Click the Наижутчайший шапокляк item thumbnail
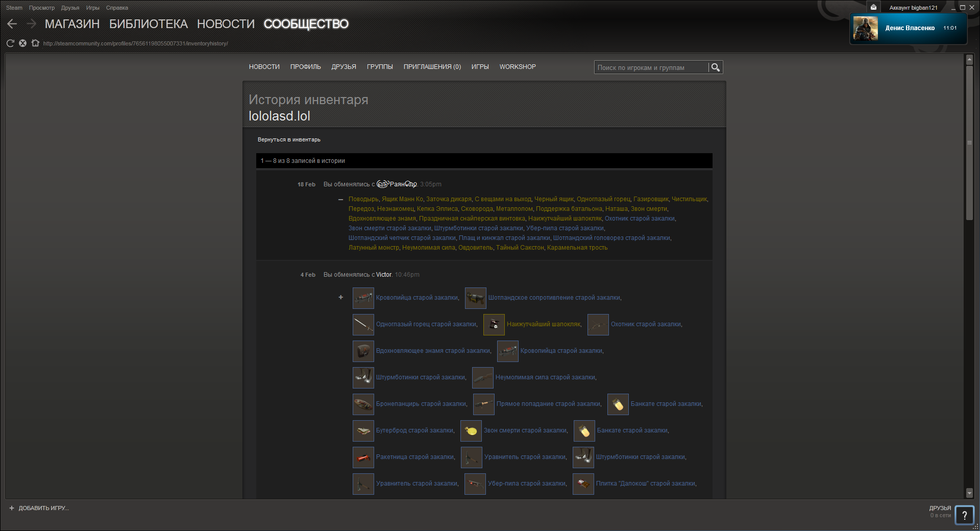Image resolution: width=980 pixels, height=531 pixels. pos(494,324)
